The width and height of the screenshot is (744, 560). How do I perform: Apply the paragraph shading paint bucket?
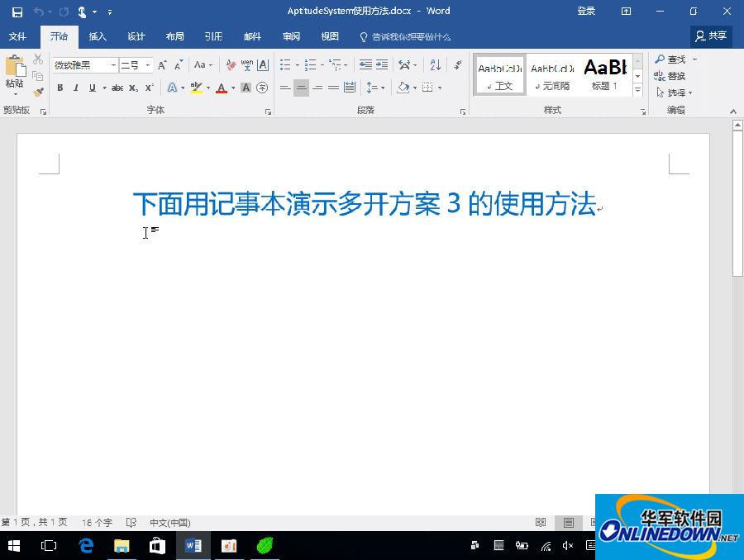pos(403,88)
